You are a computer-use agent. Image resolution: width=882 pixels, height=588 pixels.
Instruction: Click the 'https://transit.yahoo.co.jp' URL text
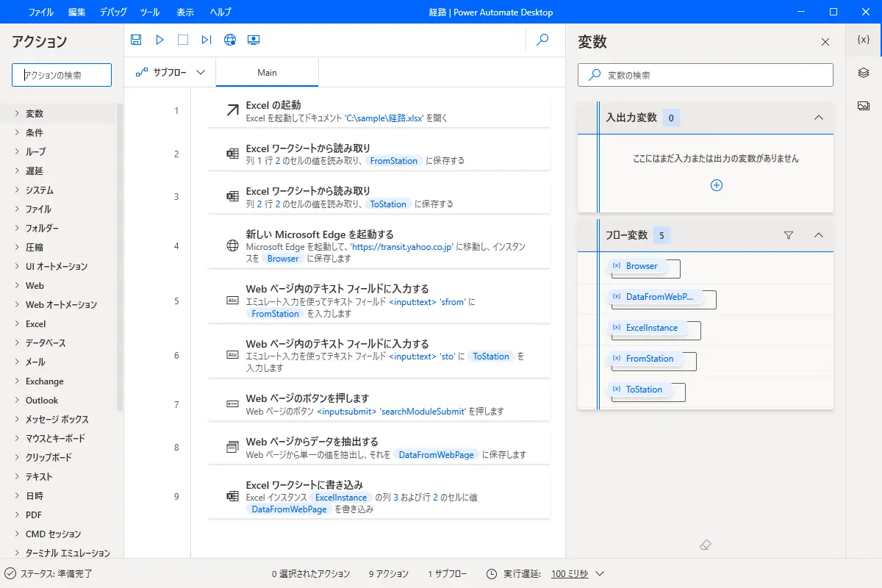coord(402,248)
